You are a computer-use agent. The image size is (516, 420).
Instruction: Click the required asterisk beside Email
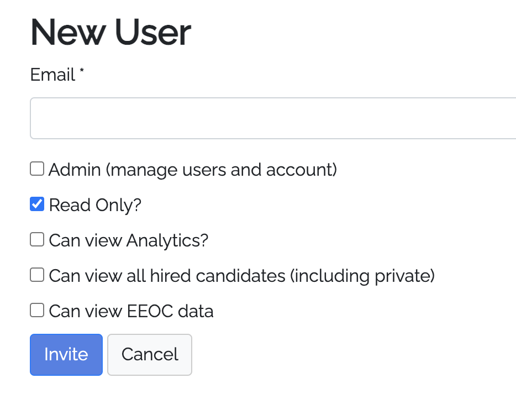point(82,72)
